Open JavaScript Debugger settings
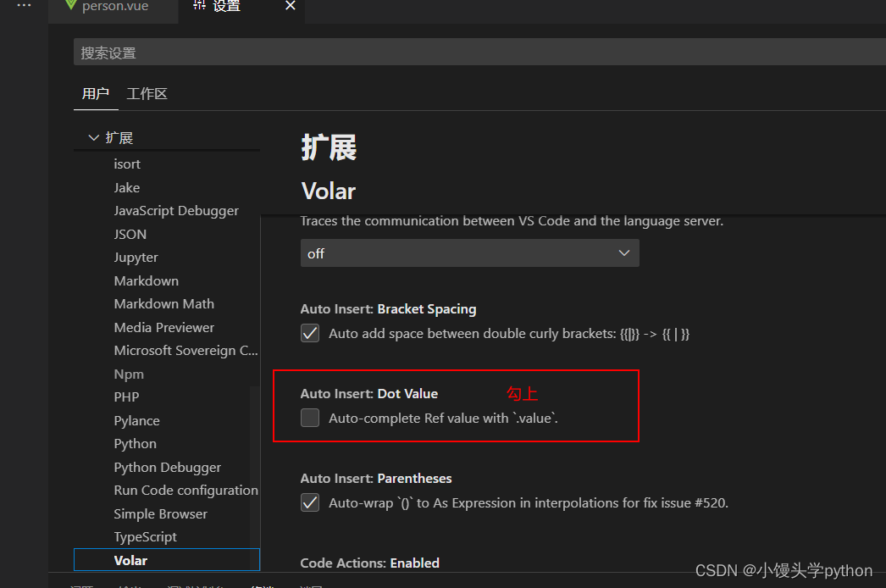The image size is (886, 588). click(x=176, y=211)
